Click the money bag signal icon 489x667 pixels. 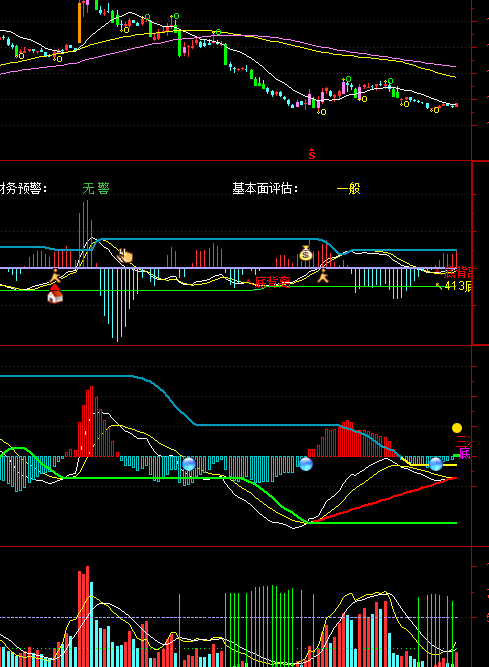(x=306, y=253)
